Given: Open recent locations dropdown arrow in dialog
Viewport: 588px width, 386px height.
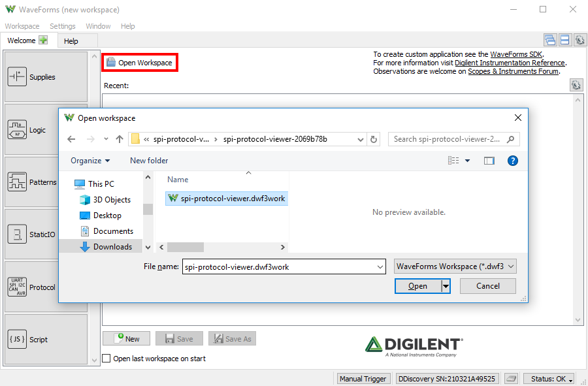Looking at the screenshot, I should 106,139.
